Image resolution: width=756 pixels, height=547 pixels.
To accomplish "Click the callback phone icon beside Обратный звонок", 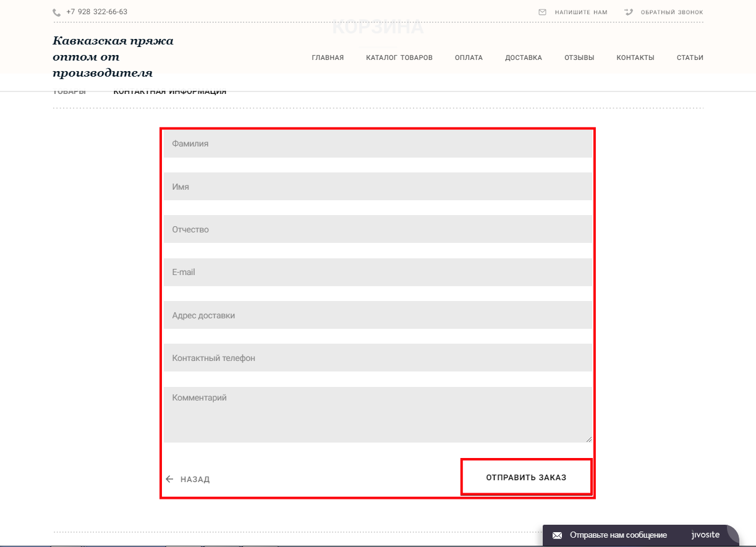I will [629, 12].
